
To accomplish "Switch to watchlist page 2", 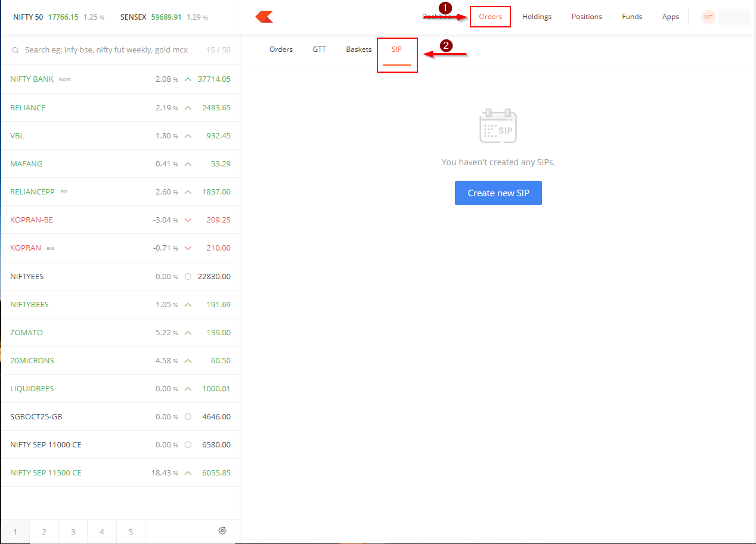I will point(44,531).
